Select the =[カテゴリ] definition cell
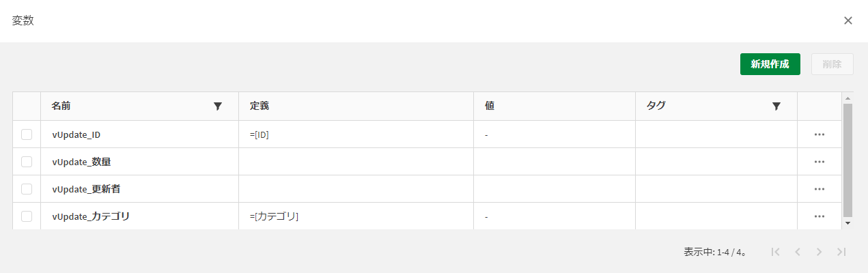This screenshot has height=273, width=868. coord(356,216)
